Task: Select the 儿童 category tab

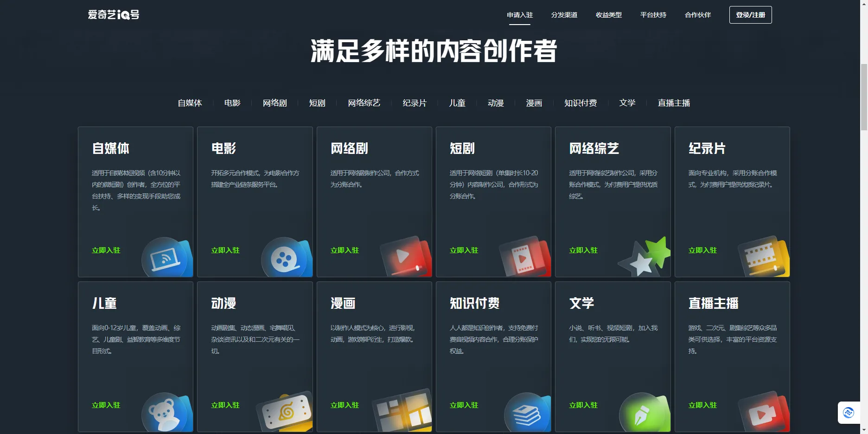Action: point(457,103)
